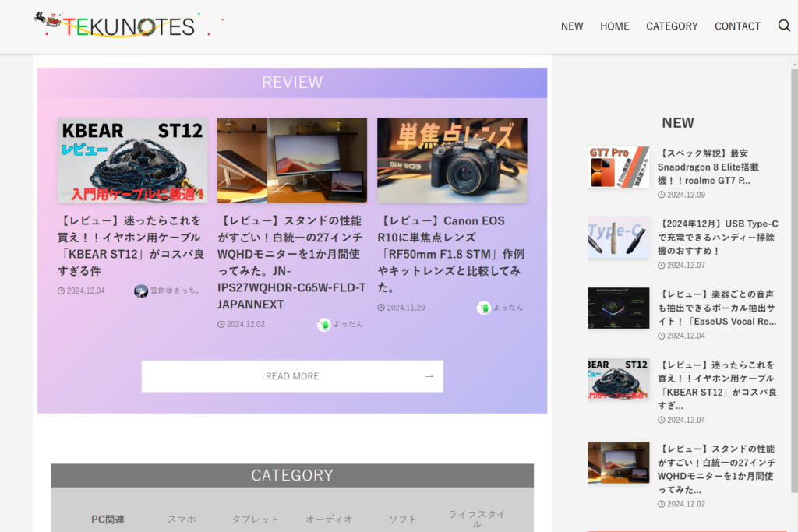Image resolution: width=798 pixels, height=532 pixels.
Task: Click date 2024.12.04 under KBEAR review card
Action: pyautogui.click(x=86, y=291)
